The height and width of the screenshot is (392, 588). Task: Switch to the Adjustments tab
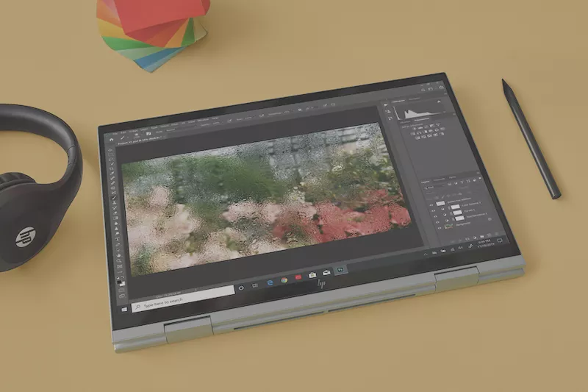(422, 119)
